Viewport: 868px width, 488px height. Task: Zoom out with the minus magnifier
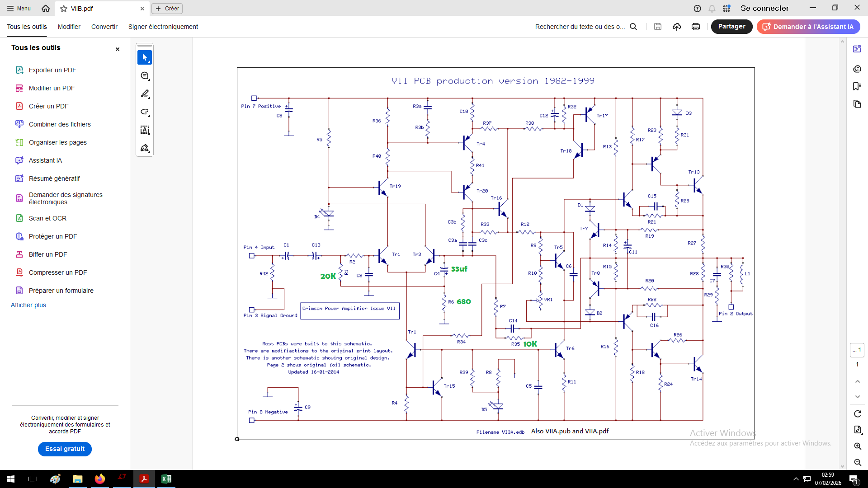point(858,462)
